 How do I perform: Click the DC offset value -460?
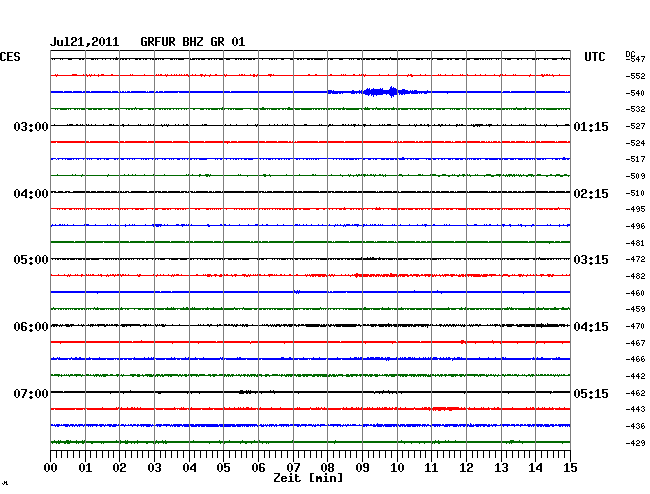(x=635, y=293)
